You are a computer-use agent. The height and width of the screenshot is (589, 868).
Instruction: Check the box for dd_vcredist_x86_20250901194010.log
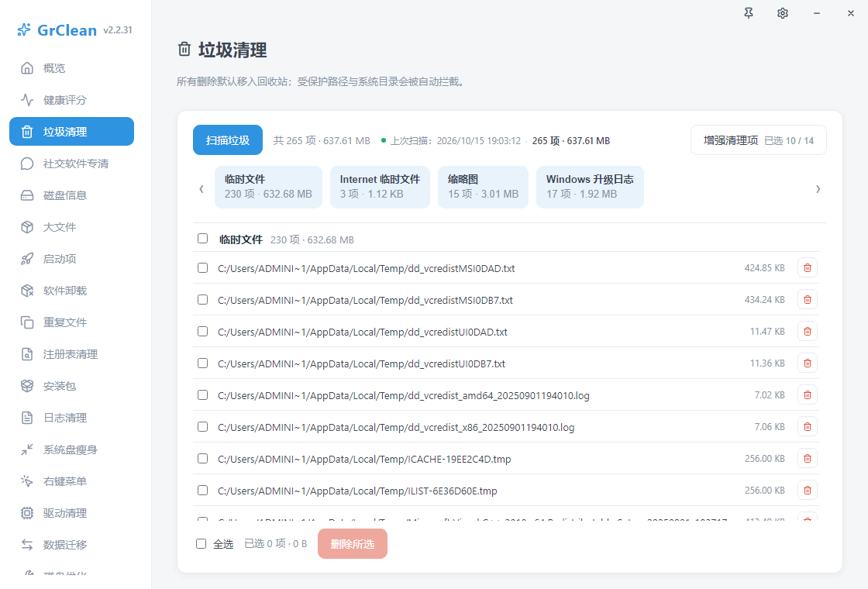(x=202, y=427)
